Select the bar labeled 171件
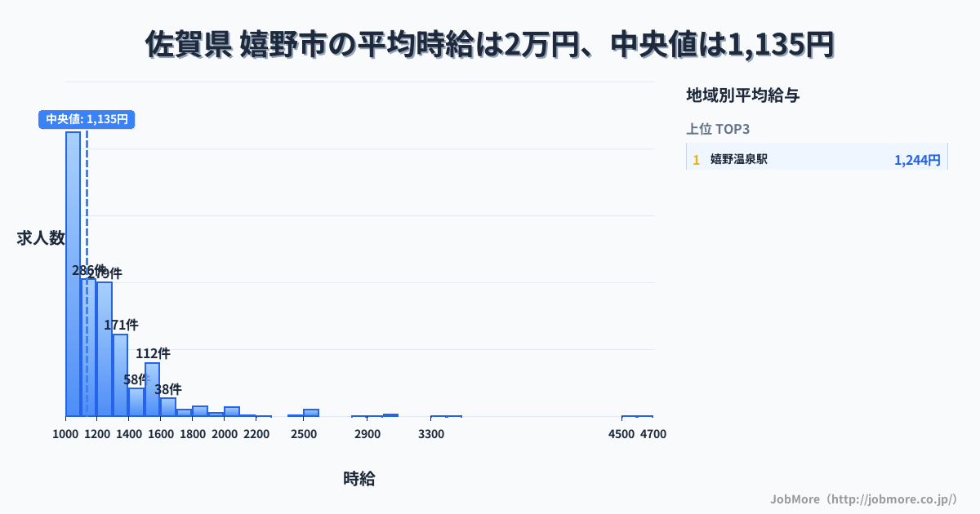Screen dimensions: 980x514 [120, 375]
